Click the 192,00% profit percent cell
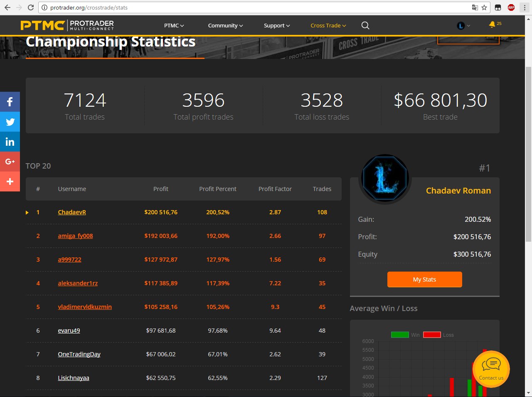This screenshot has height=397, width=532. 218,236
